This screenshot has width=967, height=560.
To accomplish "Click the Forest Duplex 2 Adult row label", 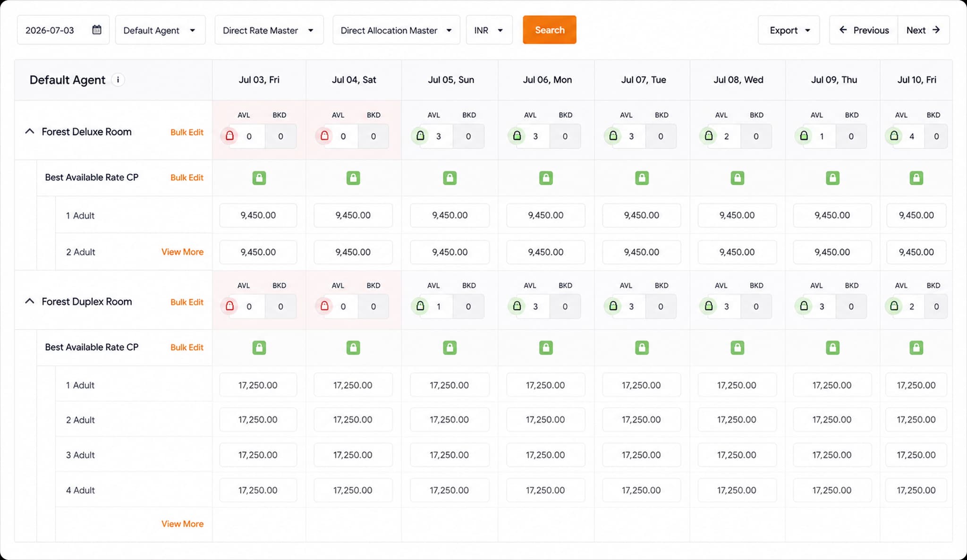I will point(80,420).
